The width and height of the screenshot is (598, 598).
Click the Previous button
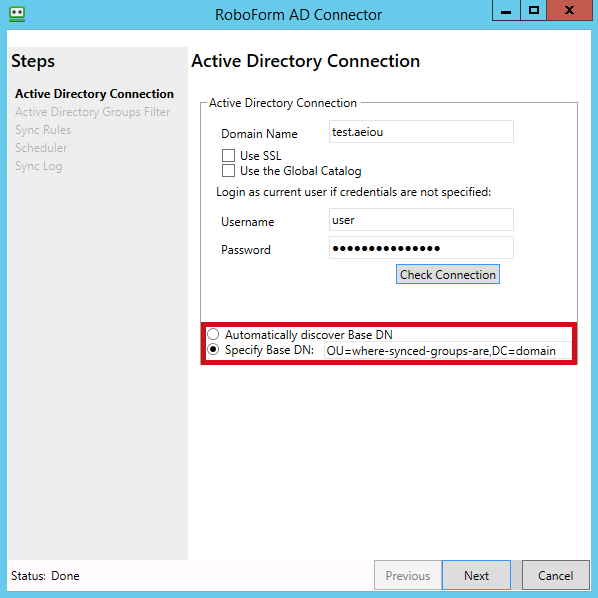(408, 575)
